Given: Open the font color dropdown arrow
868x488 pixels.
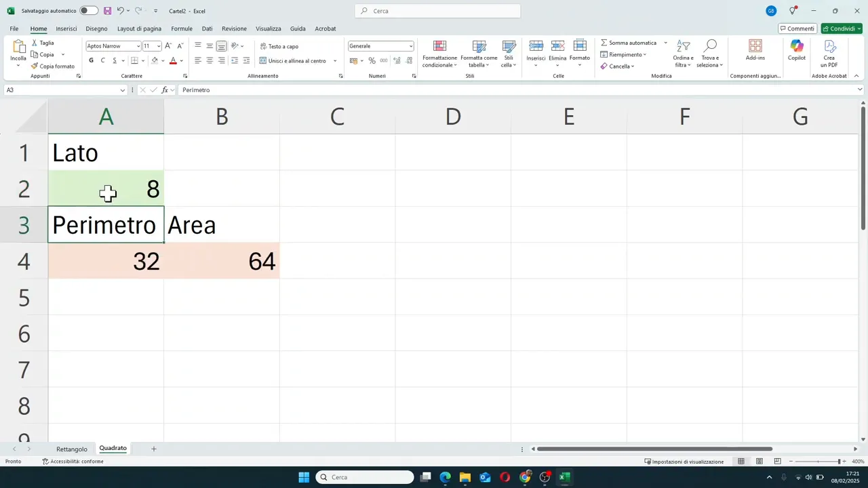Looking at the screenshot, I should pos(181,61).
